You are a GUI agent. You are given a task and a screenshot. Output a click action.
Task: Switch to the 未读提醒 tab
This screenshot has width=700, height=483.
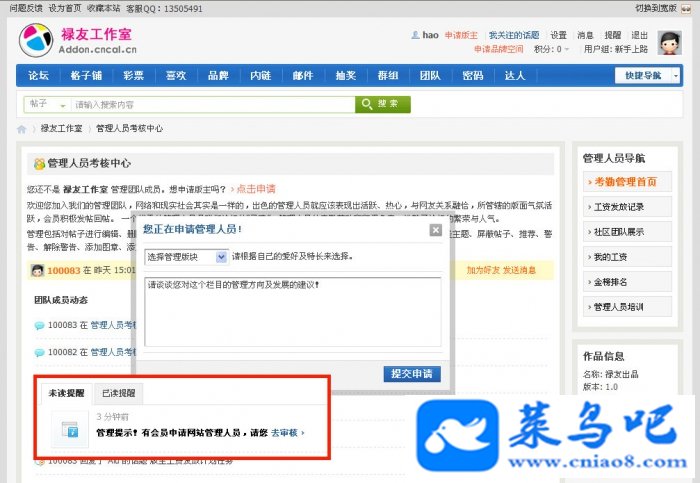(66, 393)
